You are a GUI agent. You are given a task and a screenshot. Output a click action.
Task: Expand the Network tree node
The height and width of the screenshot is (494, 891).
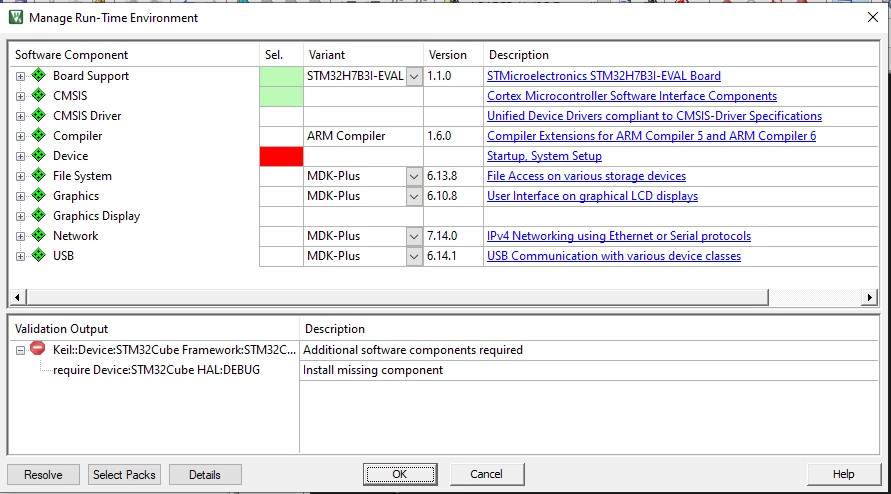[x=20, y=236]
